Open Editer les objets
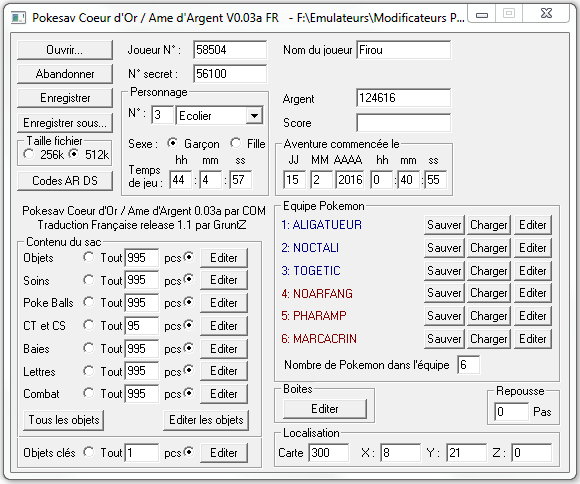 206,420
